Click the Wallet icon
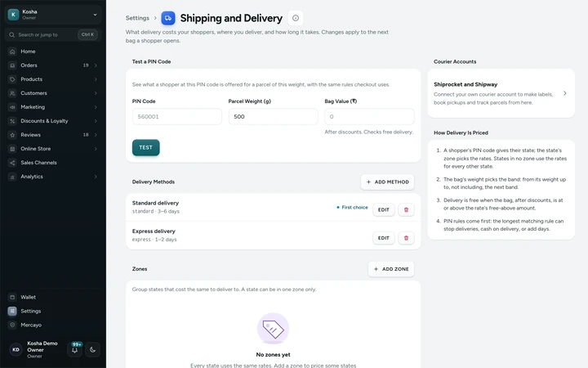The image size is (588, 368). (x=12, y=297)
